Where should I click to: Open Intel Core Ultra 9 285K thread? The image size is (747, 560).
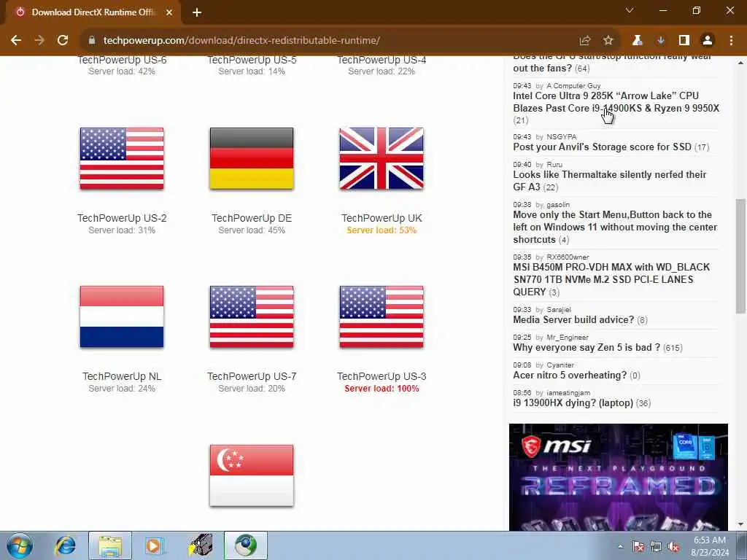(x=616, y=102)
